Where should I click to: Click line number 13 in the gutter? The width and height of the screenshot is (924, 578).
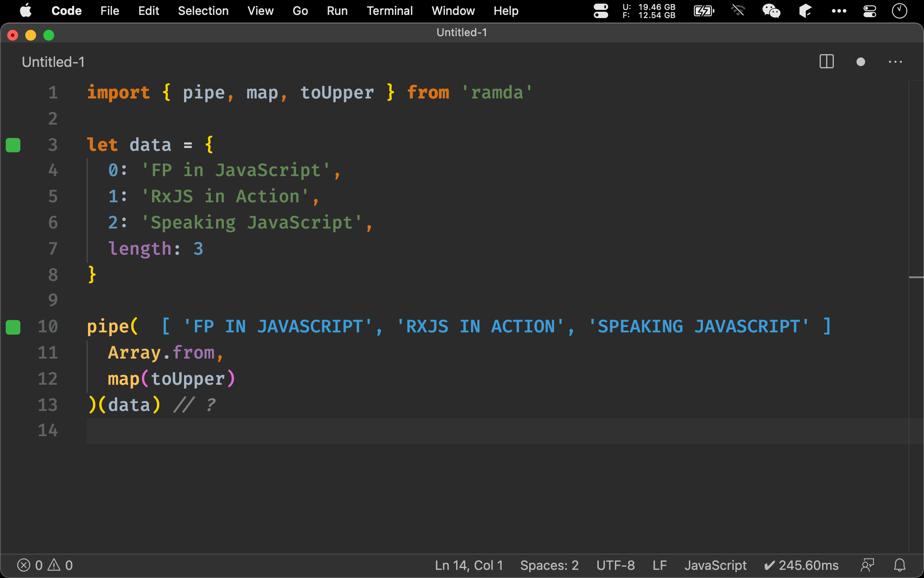click(47, 405)
